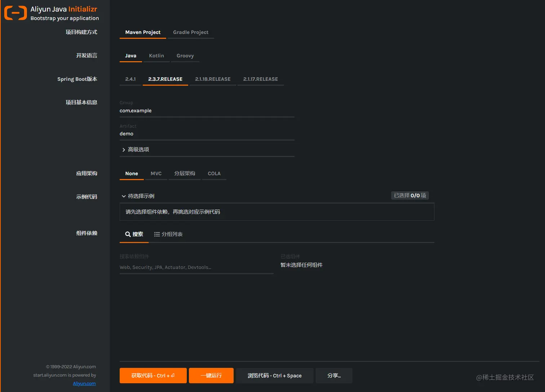Click the dependency search input field
This screenshot has height=392, width=545.
(196, 267)
